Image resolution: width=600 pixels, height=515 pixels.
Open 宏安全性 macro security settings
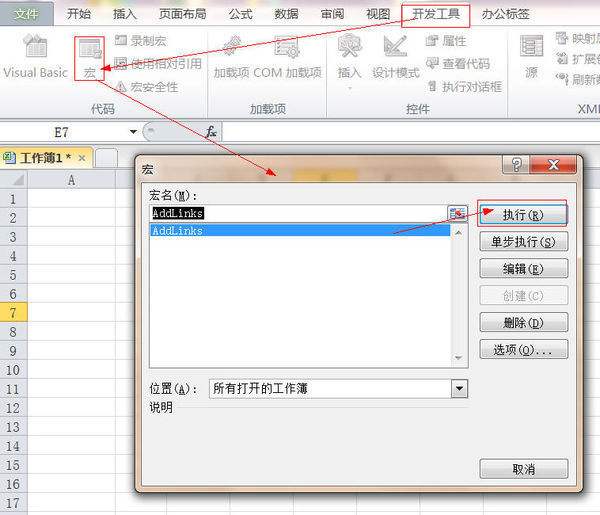tap(147, 87)
